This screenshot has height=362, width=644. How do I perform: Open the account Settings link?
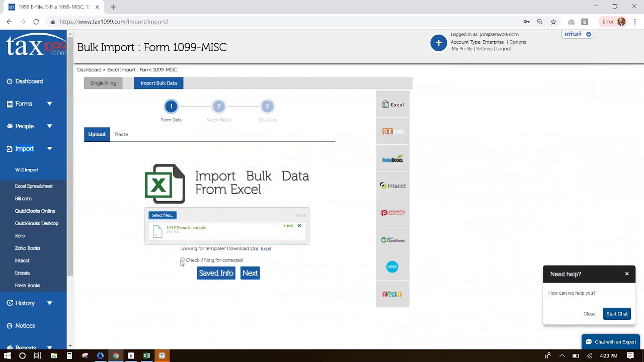(x=484, y=49)
